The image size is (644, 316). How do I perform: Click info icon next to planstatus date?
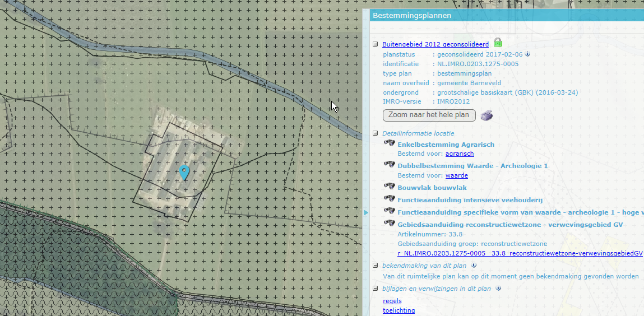528,54
